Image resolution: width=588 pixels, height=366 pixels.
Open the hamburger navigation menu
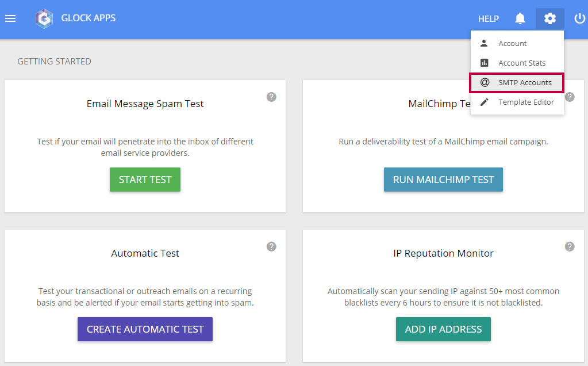[10, 18]
